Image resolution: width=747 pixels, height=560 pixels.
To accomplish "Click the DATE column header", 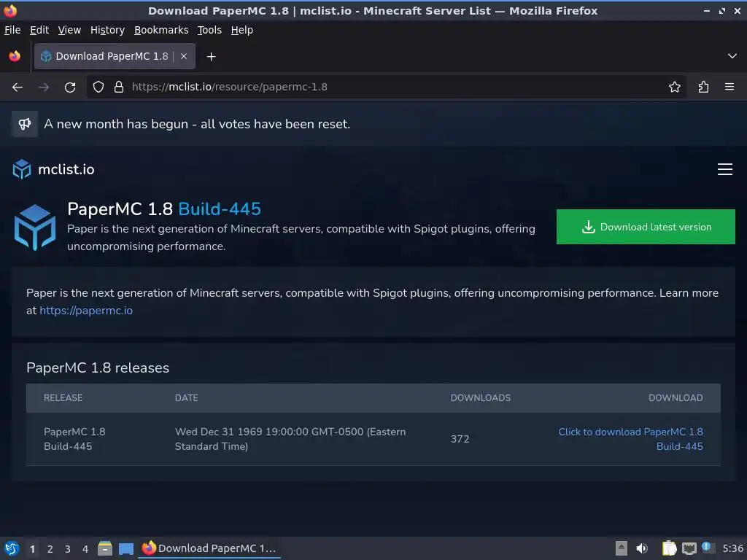I will (x=186, y=398).
